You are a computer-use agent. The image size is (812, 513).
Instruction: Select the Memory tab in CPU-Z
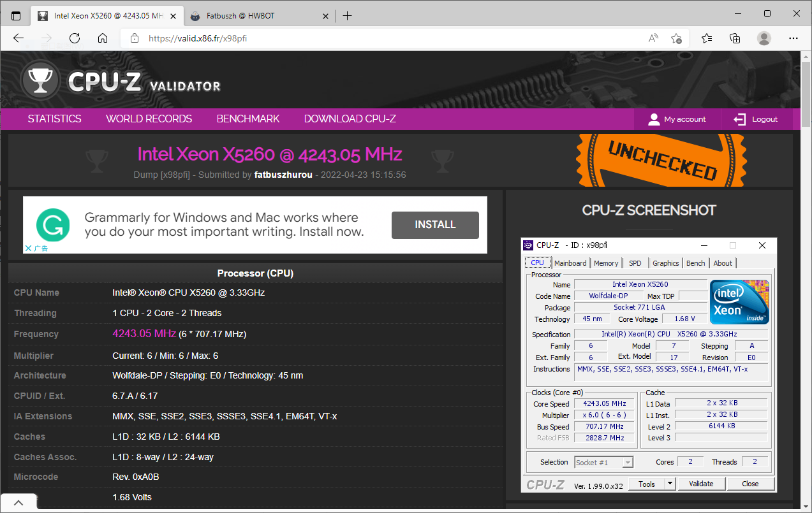pos(606,263)
